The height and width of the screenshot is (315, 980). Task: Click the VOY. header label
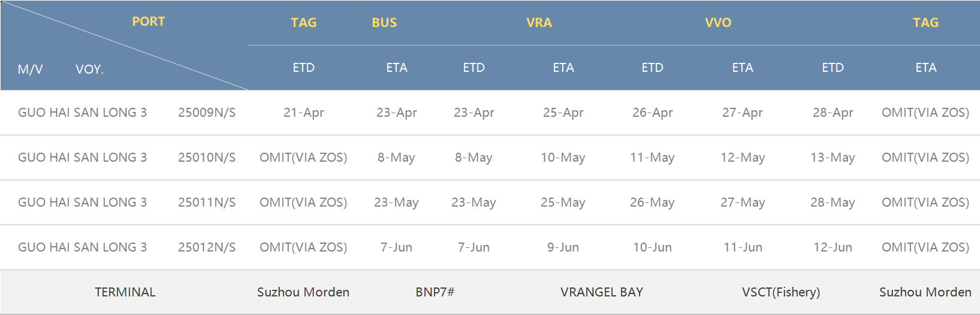tap(90, 69)
